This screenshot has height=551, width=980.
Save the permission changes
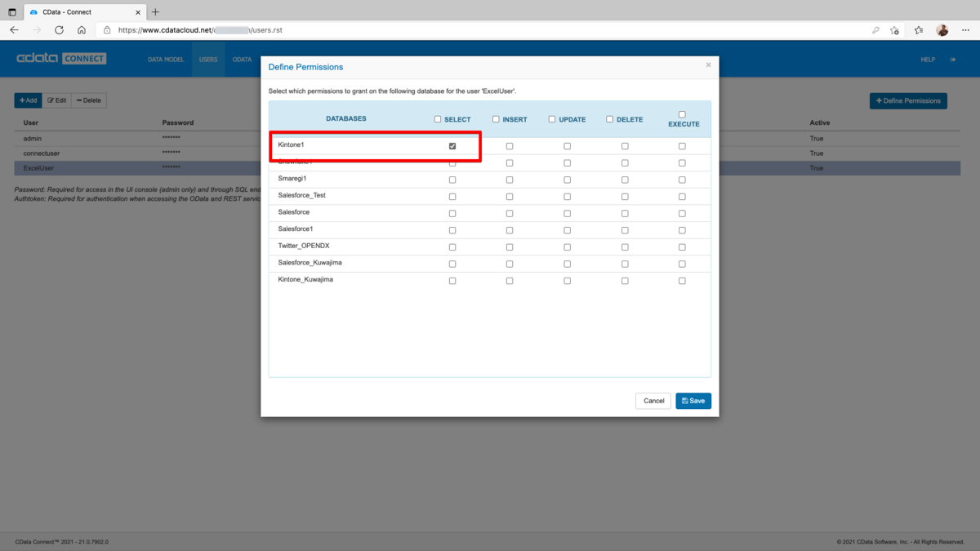[693, 401]
